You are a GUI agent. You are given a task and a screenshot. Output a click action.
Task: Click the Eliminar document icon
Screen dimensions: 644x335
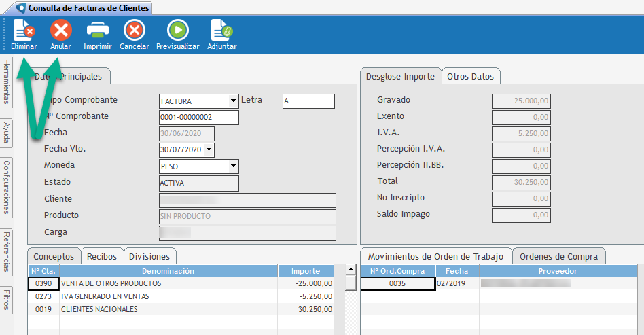24,30
